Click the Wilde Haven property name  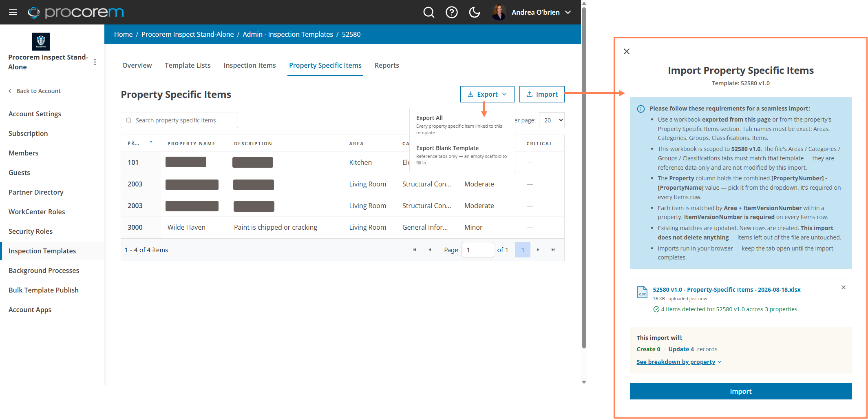coord(186,227)
